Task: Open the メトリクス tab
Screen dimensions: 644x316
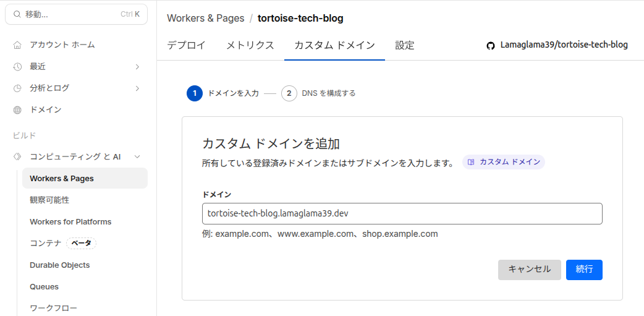Action: point(250,45)
